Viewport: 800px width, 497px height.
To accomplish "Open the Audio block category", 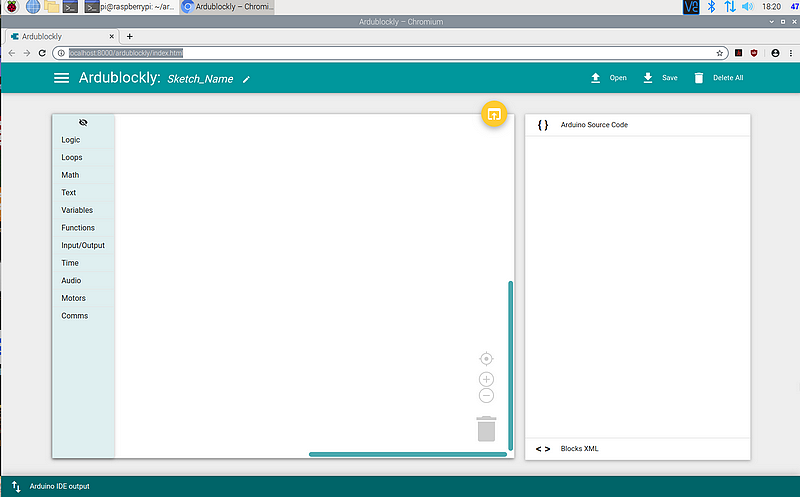I will click(83, 281).
